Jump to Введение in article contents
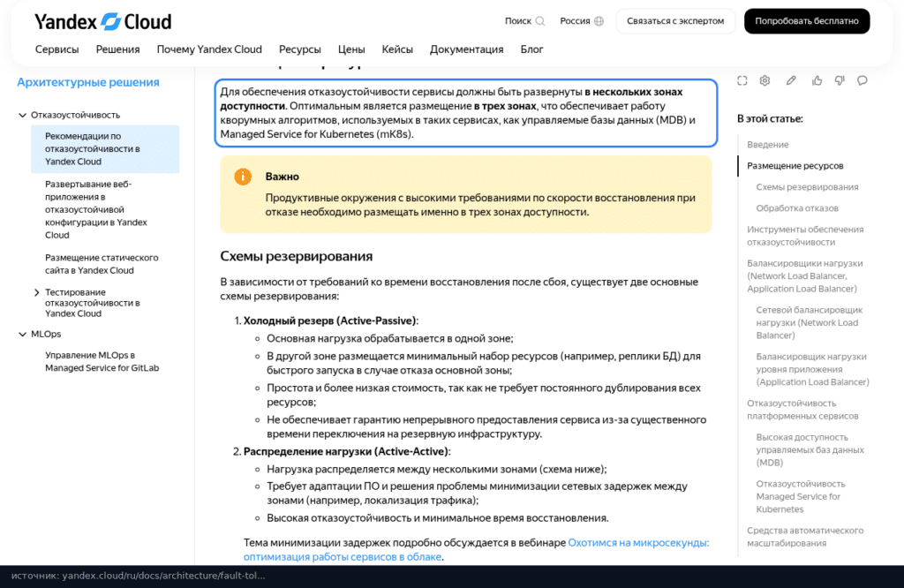This screenshot has width=904, height=588. click(x=768, y=145)
